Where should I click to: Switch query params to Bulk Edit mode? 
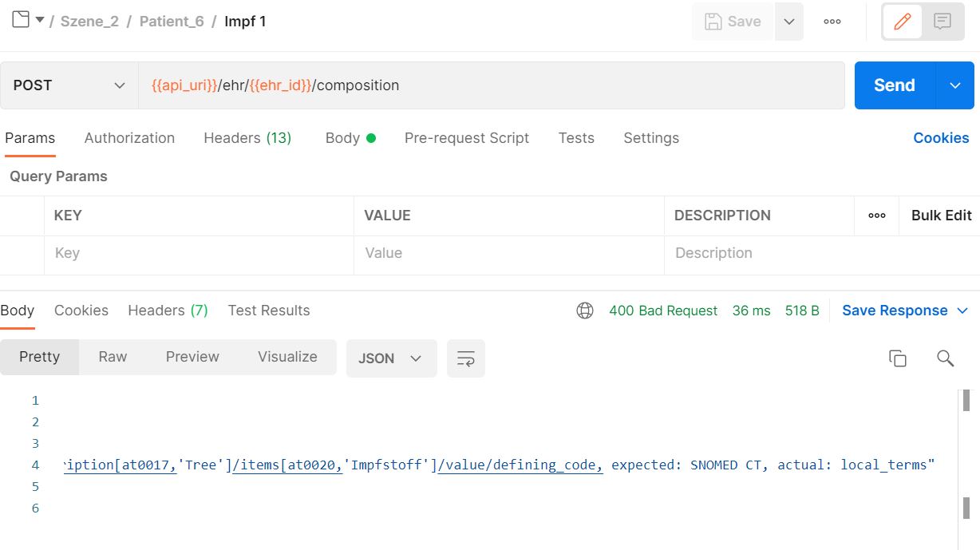(x=942, y=216)
